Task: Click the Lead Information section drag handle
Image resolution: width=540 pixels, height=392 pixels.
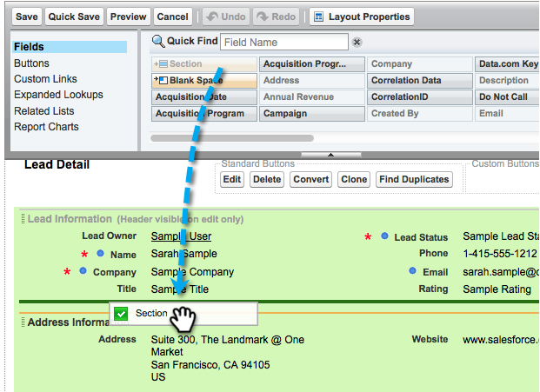Action: pos(23,219)
